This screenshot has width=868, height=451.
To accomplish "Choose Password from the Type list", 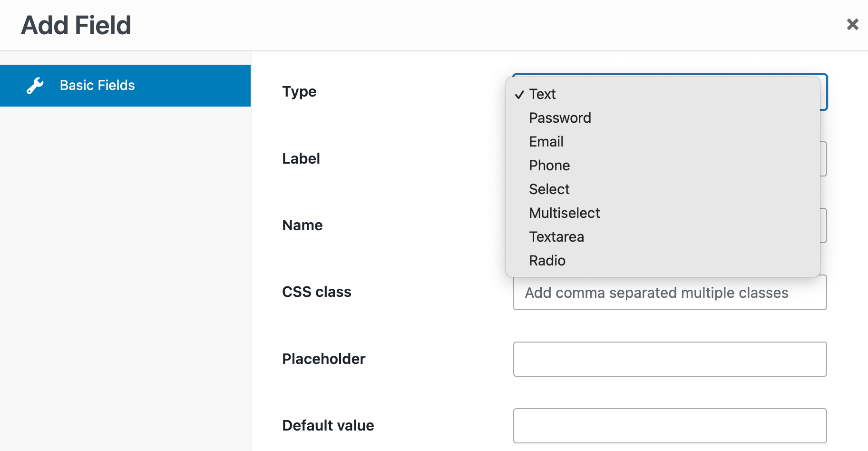I will [x=560, y=118].
